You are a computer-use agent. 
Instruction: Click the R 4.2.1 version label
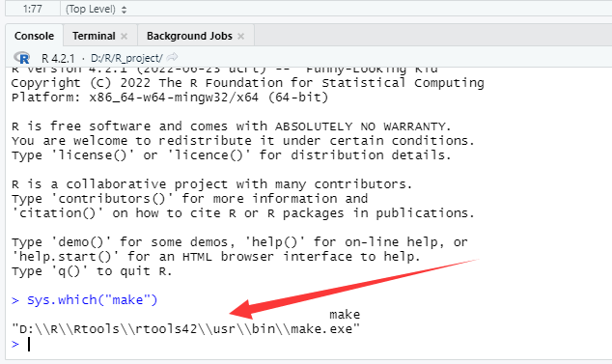click(58, 58)
